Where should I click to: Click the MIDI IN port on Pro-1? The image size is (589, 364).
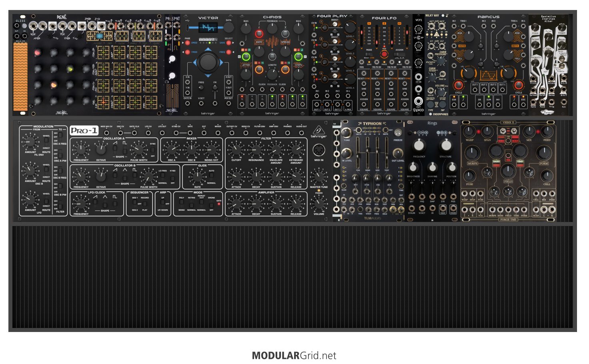click(x=319, y=151)
